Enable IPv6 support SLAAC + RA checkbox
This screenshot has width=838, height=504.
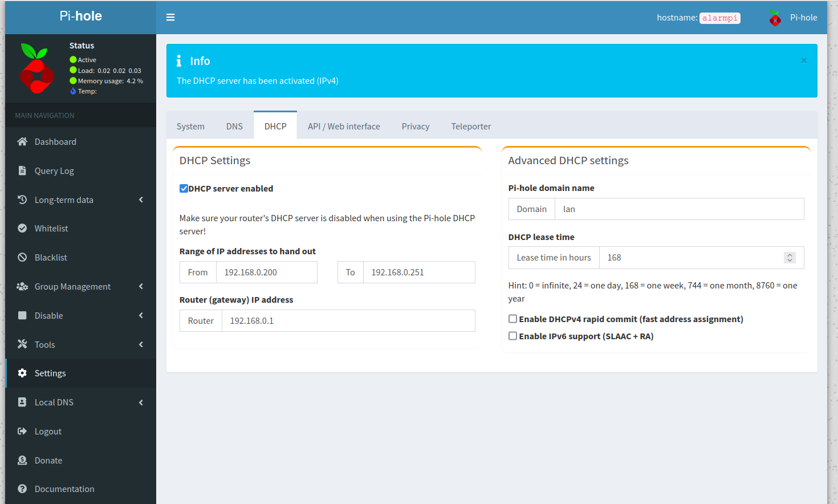tap(512, 336)
